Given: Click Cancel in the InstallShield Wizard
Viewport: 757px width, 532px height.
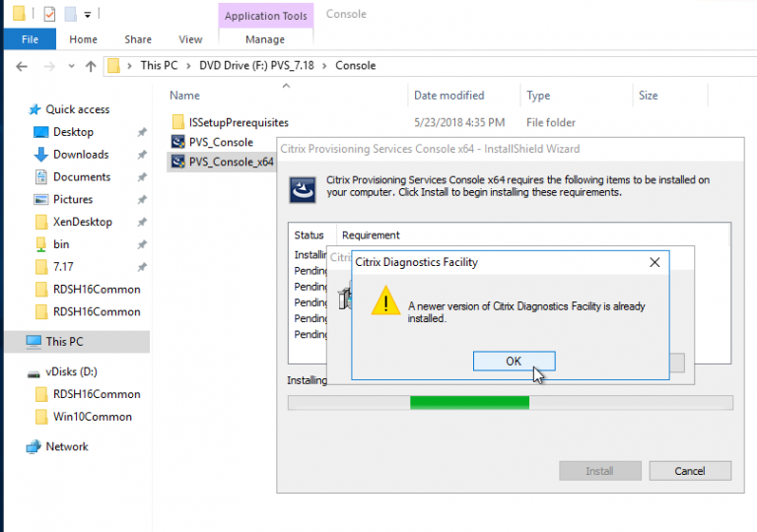Looking at the screenshot, I should (690, 471).
